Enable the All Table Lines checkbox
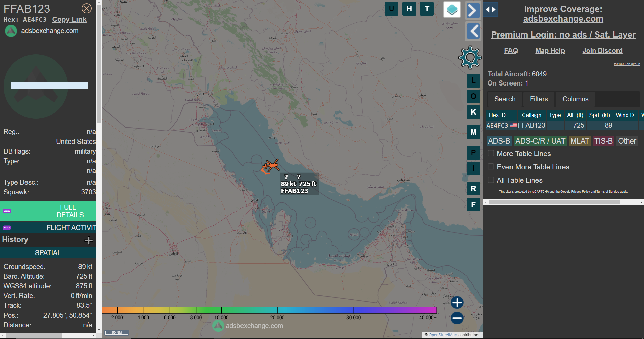The height and width of the screenshot is (339, 644). (491, 180)
